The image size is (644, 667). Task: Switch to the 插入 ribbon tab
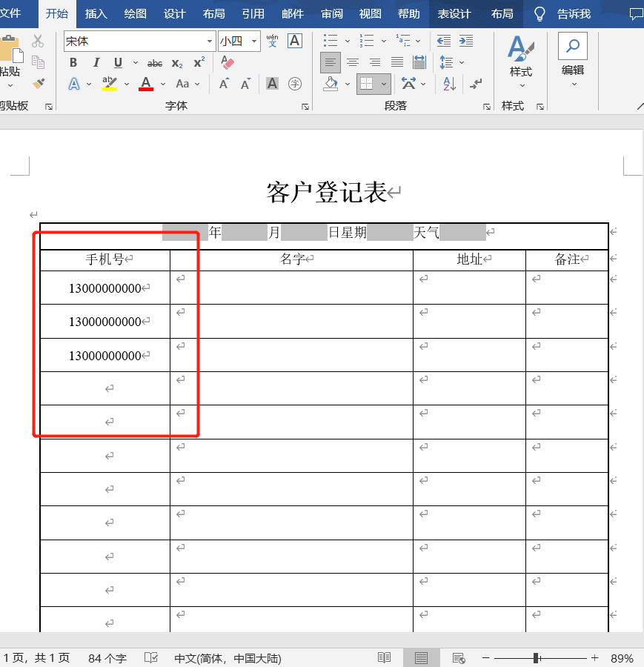tap(96, 13)
